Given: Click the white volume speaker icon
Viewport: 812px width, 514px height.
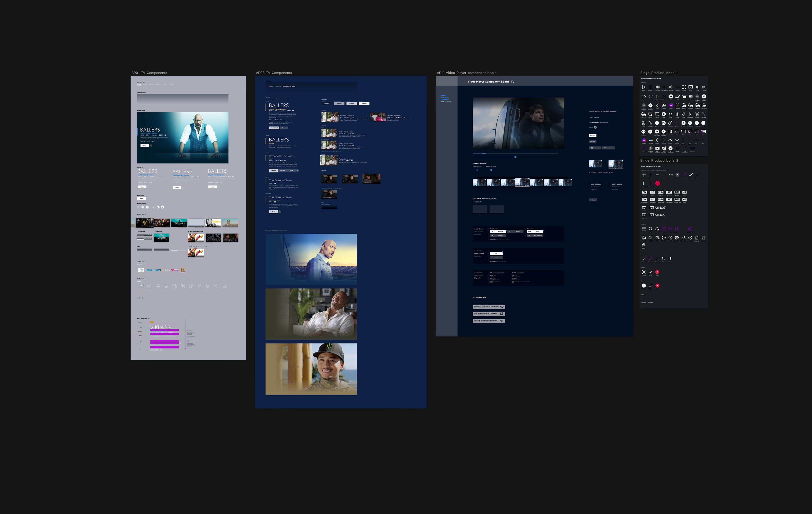Looking at the screenshot, I should pos(658,87).
